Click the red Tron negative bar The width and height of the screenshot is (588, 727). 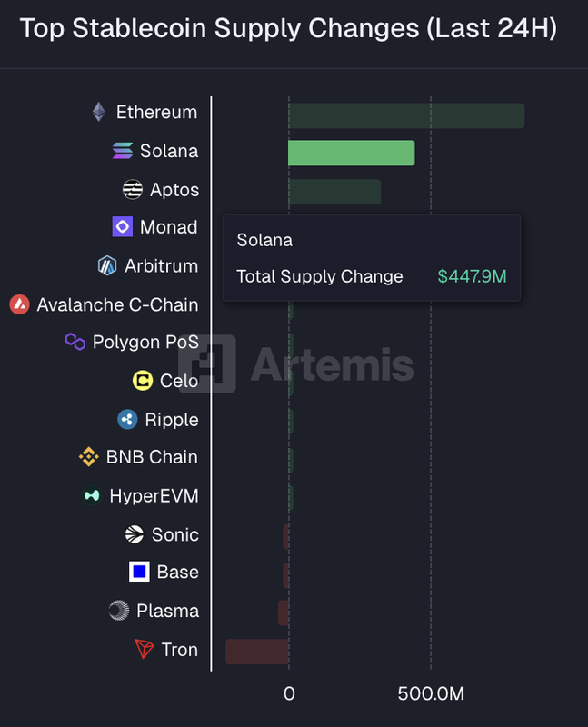257,652
